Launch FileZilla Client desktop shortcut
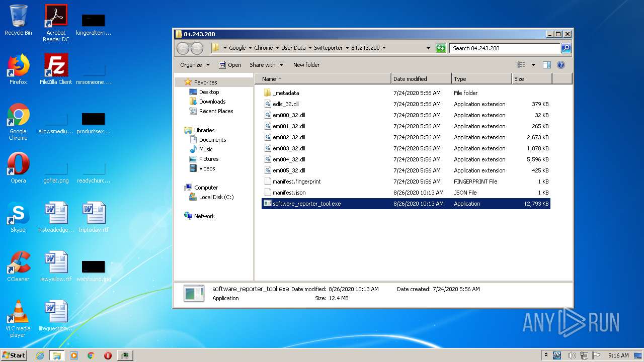 point(56,69)
